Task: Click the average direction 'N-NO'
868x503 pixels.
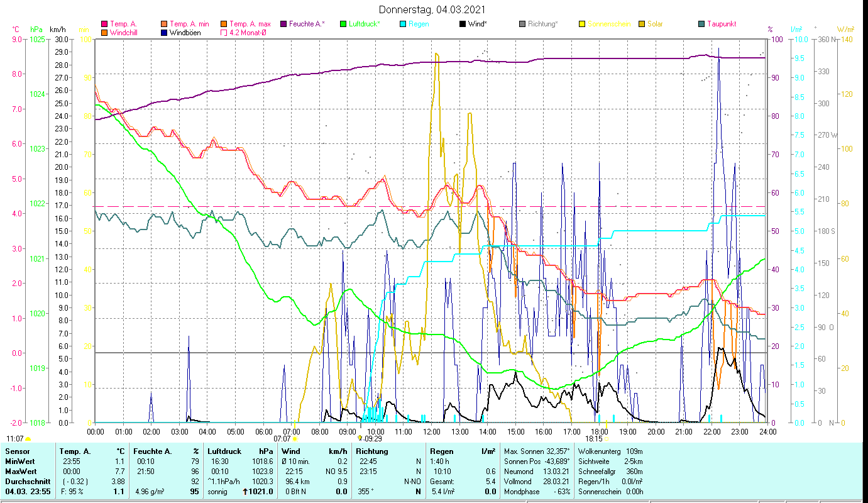Action: (x=412, y=482)
